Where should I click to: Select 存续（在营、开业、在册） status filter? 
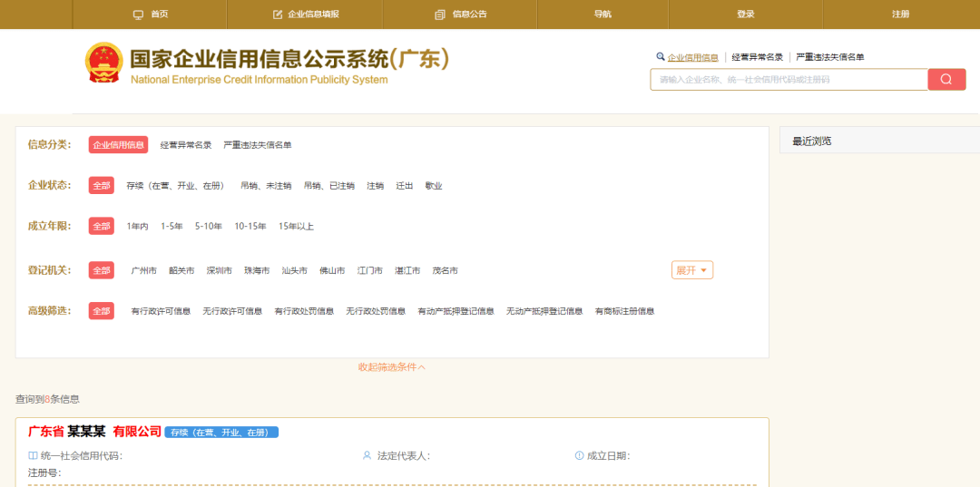175,186
